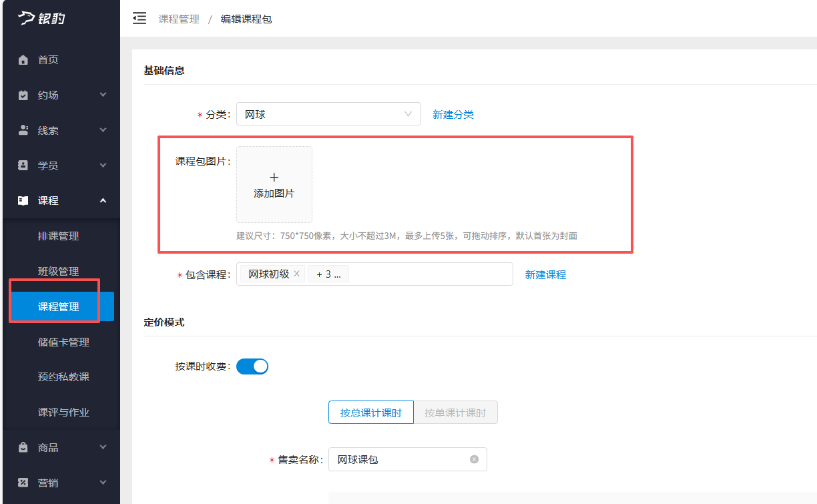关闭按课时收费开关

(252, 366)
